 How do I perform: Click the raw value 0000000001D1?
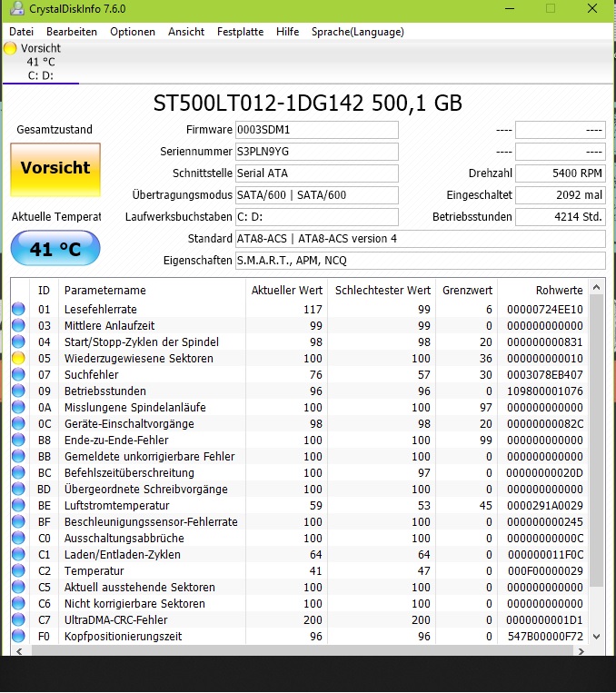tap(545, 620)
